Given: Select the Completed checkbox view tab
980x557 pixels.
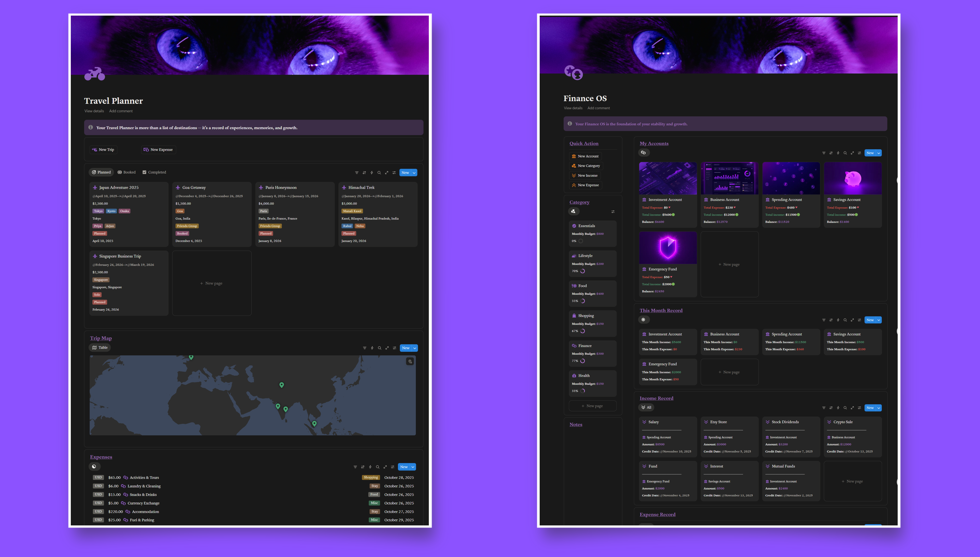Looking at the screenshot, I should tap(154, 172).
